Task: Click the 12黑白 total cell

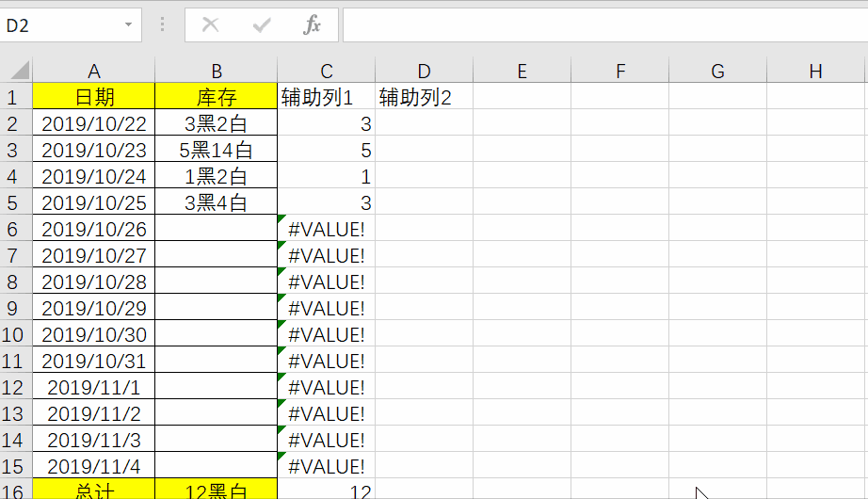Action: pos(217,489)
